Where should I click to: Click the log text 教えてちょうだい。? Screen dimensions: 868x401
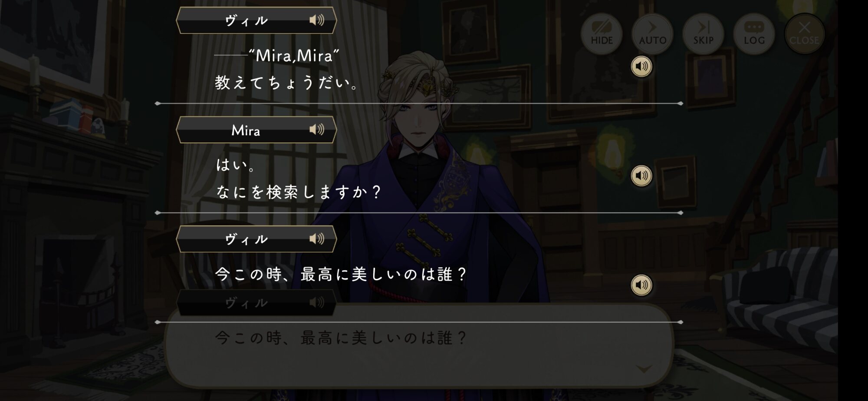pos(287,83)
